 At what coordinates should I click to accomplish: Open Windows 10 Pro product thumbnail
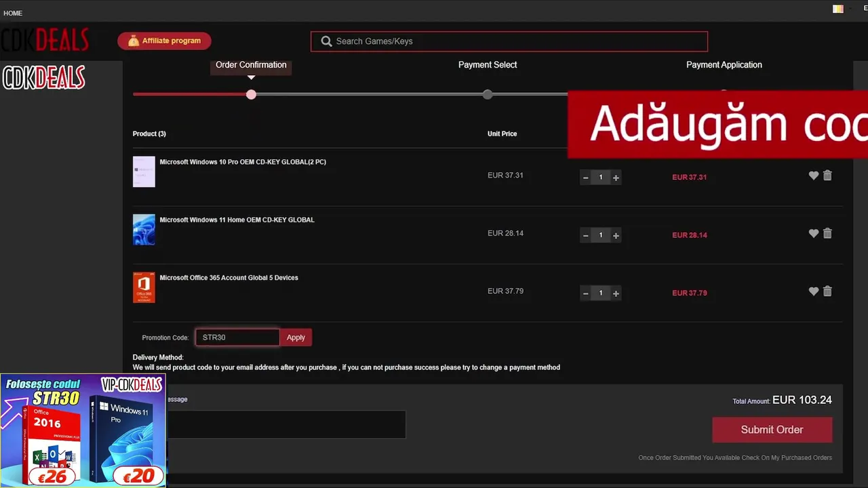click(144, 171)
